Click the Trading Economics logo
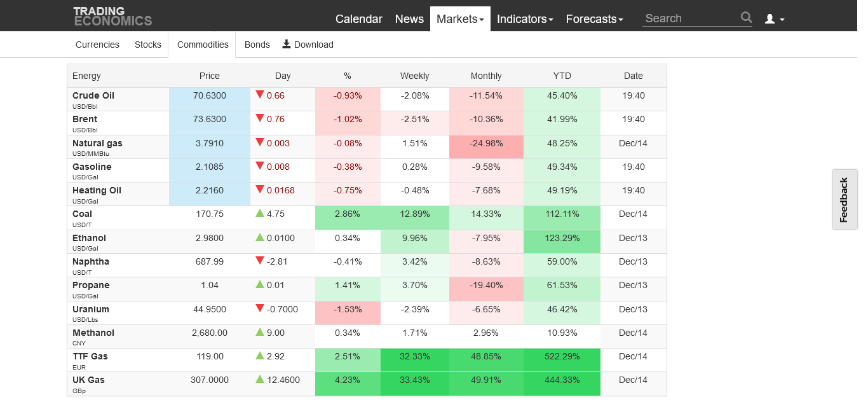This screenshot has width=868, height=409. pyautogui.click(x=112, y=17)
